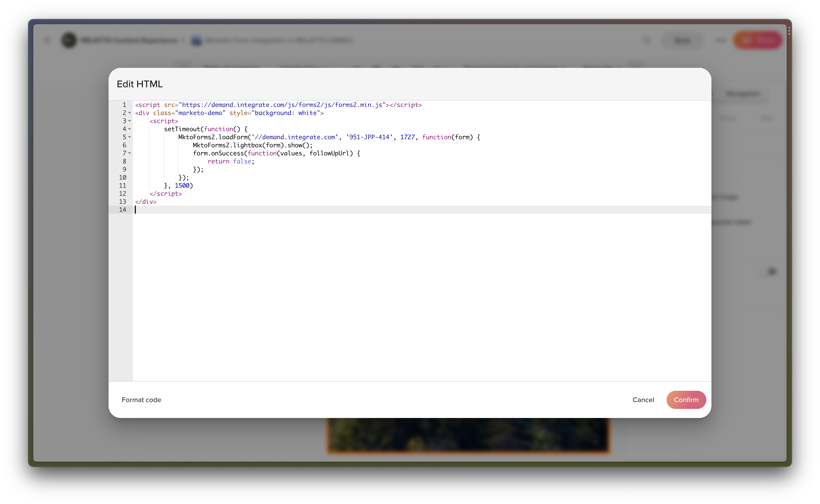Viewport: 820px width, 504px height.
Task: Collapse the script block on line 3
Action: tap(130, 121)
